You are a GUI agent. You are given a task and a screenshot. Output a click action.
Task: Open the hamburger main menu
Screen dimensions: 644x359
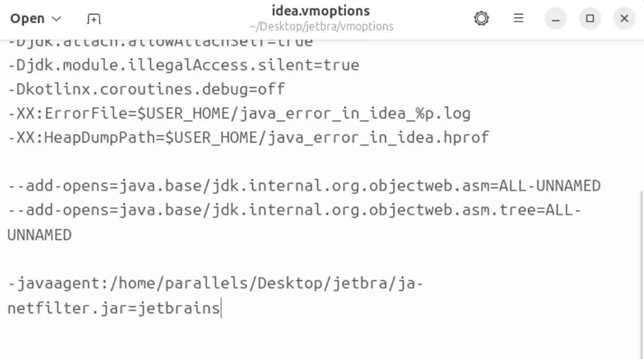[518, 18]
